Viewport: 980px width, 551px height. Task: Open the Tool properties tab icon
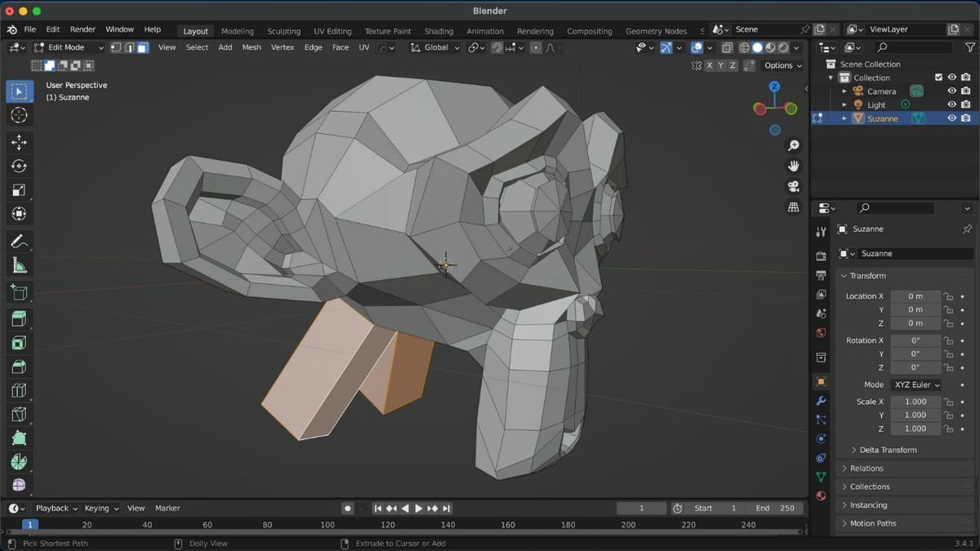pos(822,233)
